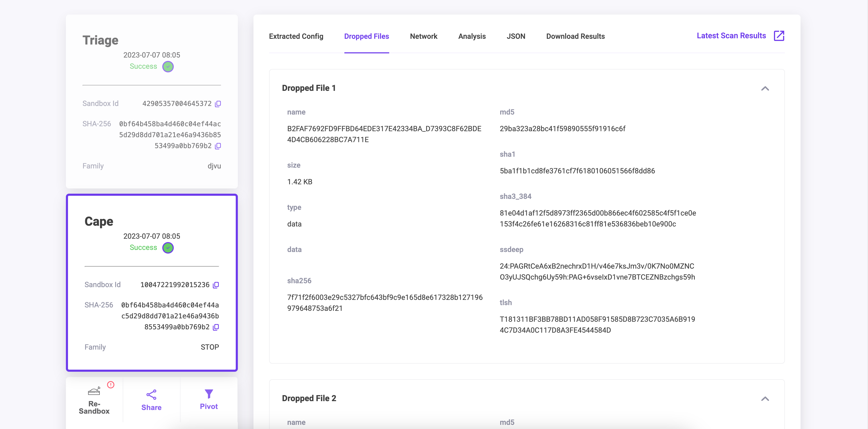Collapse the Dropped File 1 section
The height and width of the screenshot is (429, 868).
(765, 89)
